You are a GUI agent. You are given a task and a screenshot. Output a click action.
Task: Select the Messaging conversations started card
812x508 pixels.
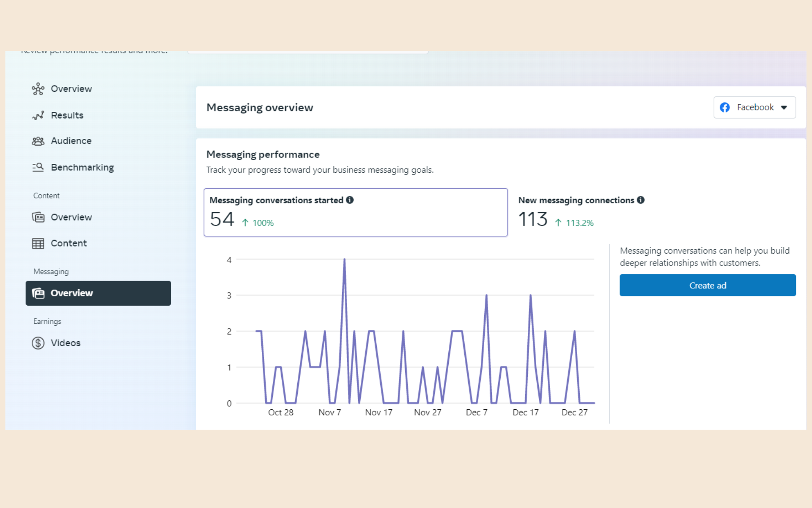356,212
